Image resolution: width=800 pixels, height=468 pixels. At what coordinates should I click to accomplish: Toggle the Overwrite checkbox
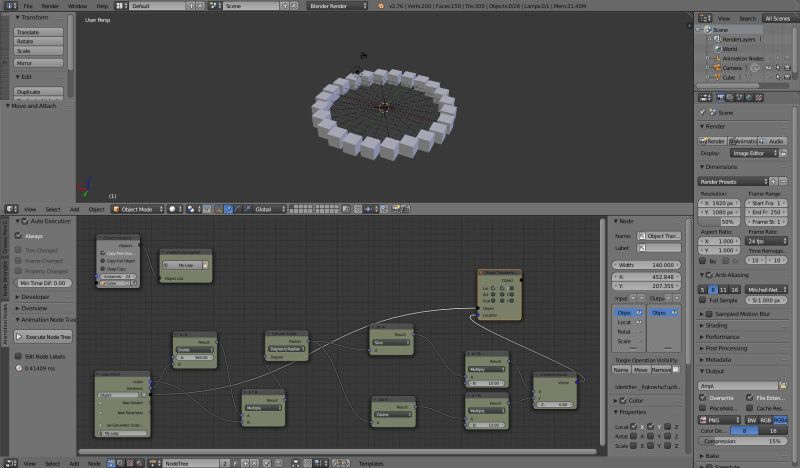[703, 398]
